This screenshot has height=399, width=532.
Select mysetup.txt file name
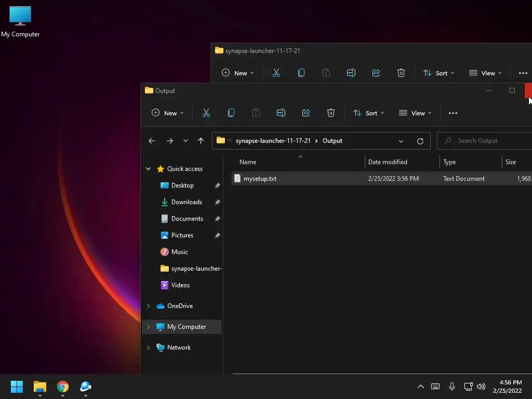coord(260,179)
